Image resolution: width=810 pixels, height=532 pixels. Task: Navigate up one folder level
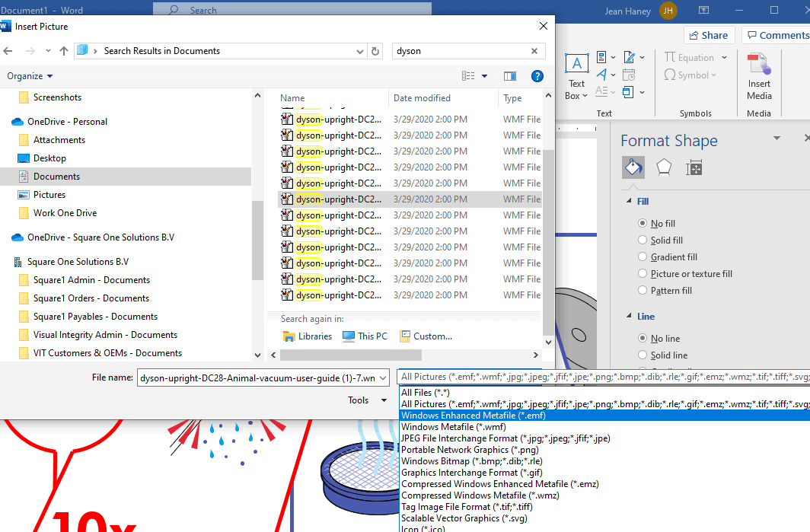point(63,51)
